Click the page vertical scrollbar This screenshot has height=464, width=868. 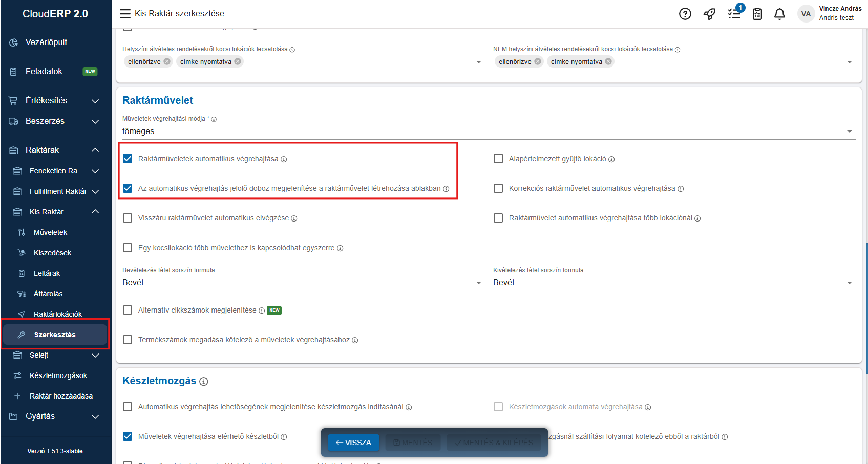pyautogui.click(x=866, y=307)
